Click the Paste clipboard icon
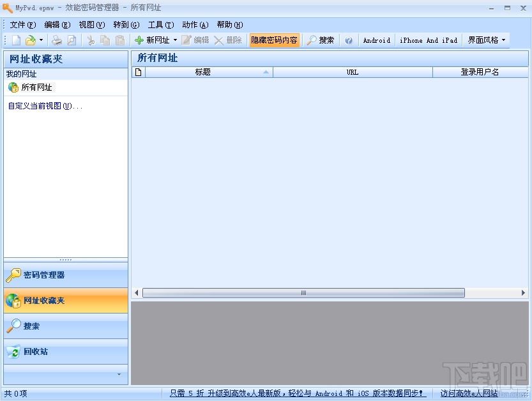The height and width of the screenshot is (401, 532). click(120, 40)
